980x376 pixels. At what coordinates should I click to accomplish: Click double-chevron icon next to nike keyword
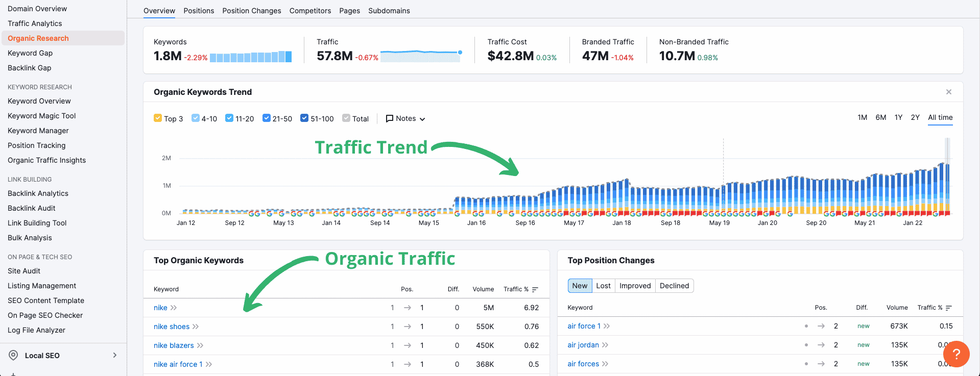[x=174, y=308]
